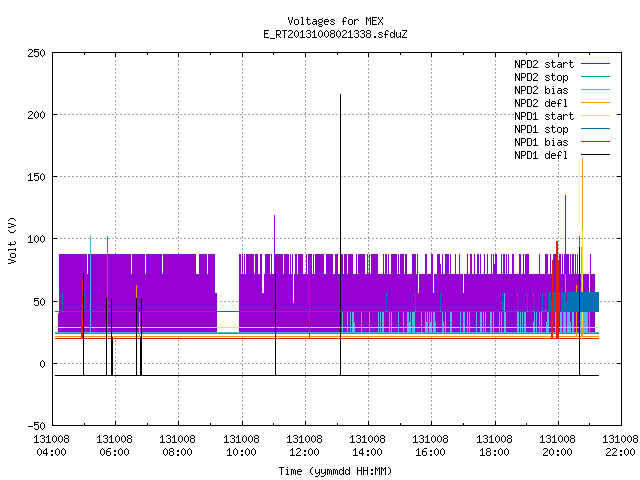This screenshot has height=480, width=640.
Task: Click the 10:00 x-axis tick label
Action: click(x=241, y=452)
